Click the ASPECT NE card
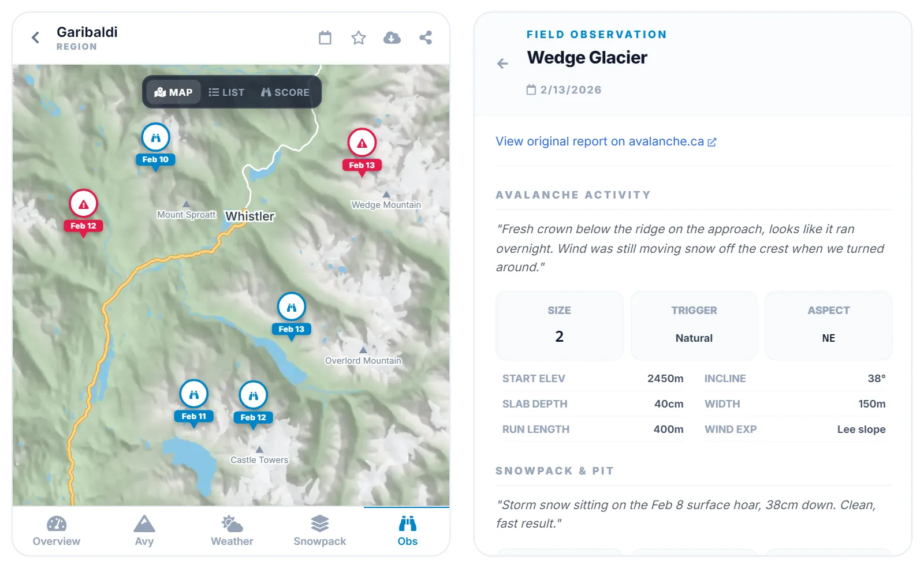The image size is (924, 568). [x=829, y=326]
